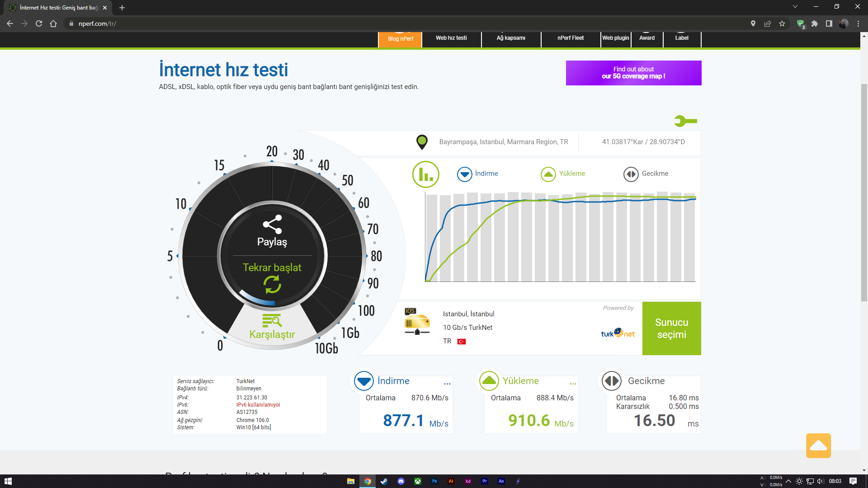Bookmark this page with star icon
Viewport: 868px width, 488px height.
pyautogui.click(x=782, y=23)
